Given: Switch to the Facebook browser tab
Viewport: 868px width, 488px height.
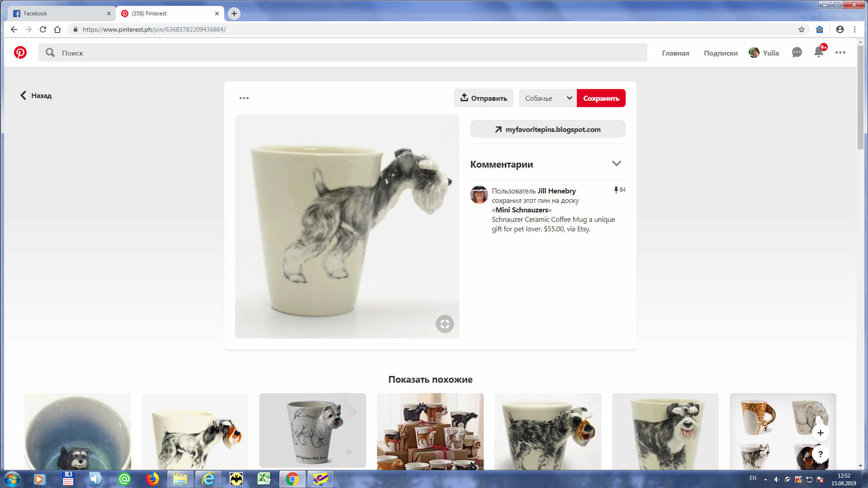Looking at the screenshot, I should point(61,14).
